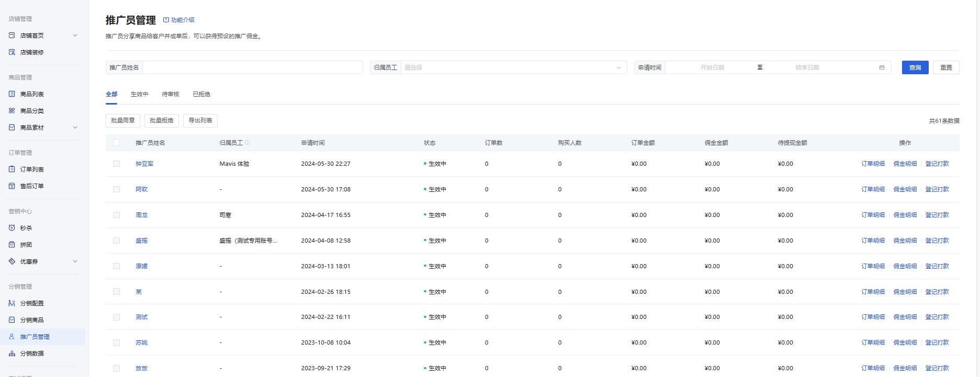The height and width of the screenshot is (377, 980).
Task: Expand the 优惠券 submenu chevron
Action: [75, 261]
